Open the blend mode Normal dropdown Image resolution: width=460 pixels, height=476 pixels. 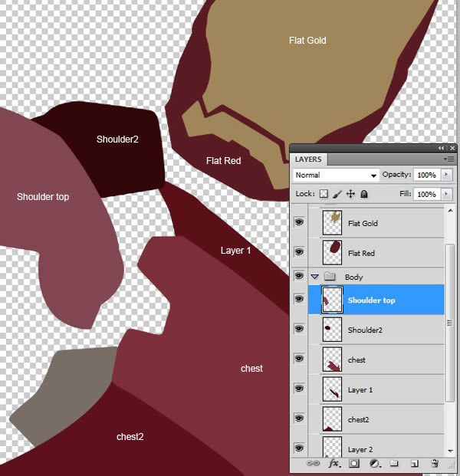pyautogui.click(x=336, y=176)
